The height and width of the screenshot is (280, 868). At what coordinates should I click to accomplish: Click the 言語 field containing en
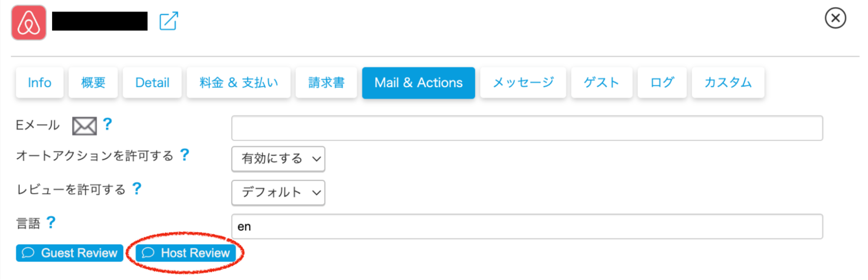click(x=527, y=227)
